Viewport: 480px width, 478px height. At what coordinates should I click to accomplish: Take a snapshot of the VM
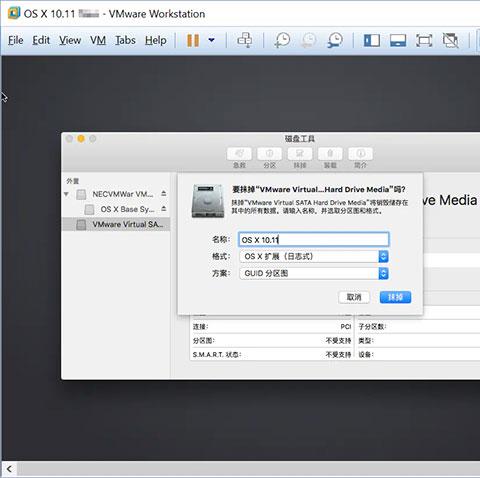[282, 40]
